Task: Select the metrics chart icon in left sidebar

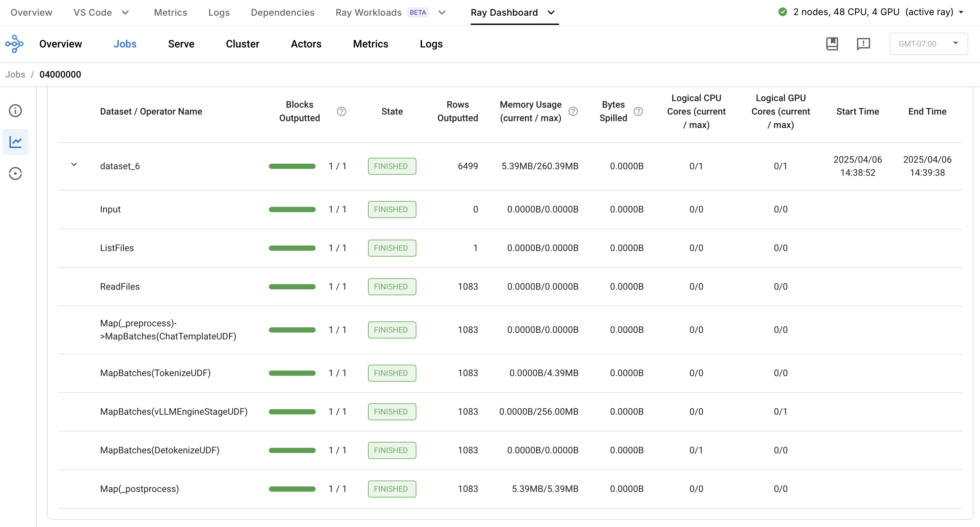Action: pyautogui.click(x=15, y=142)
